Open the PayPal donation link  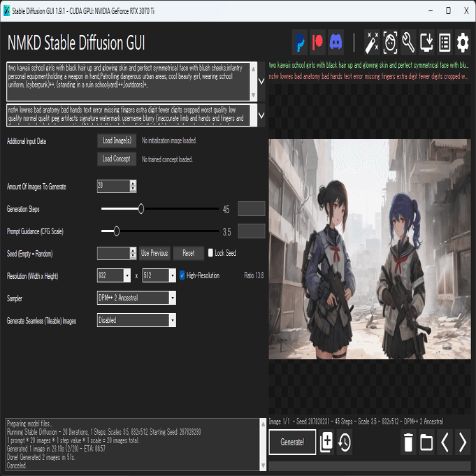[300, 42]
